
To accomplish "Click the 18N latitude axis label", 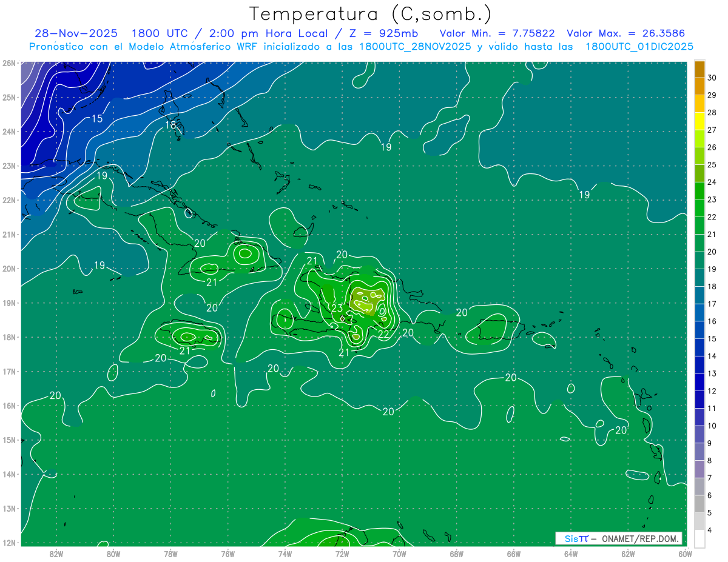I will (8, 337).
